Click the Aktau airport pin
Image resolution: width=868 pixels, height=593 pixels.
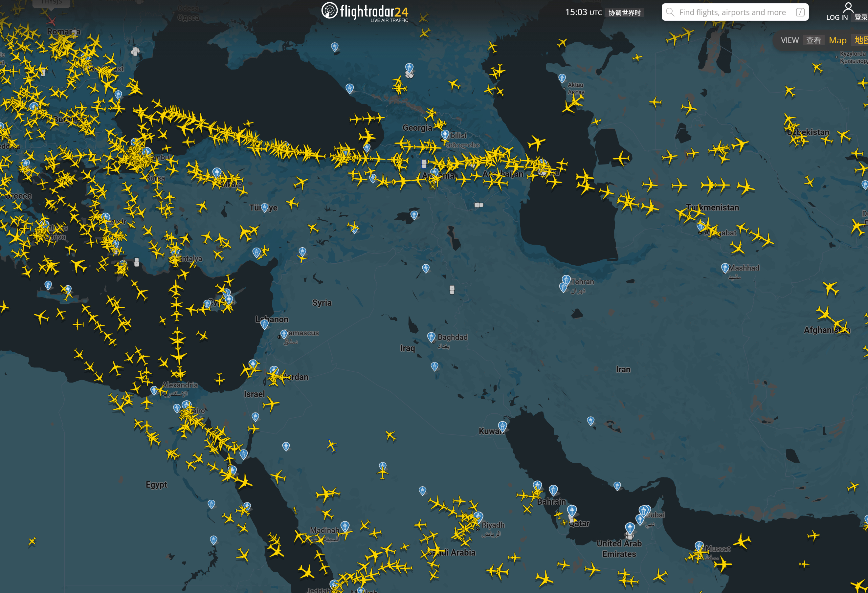click(562, 78)
